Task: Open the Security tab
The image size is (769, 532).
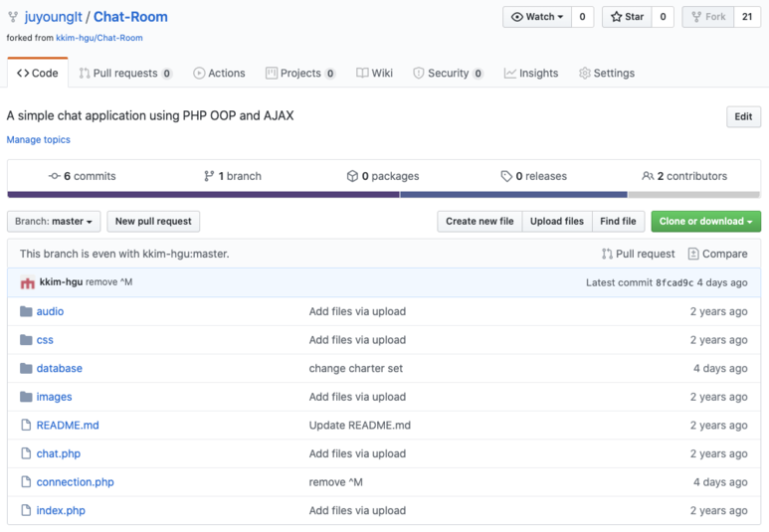Action: click(449, 73)
